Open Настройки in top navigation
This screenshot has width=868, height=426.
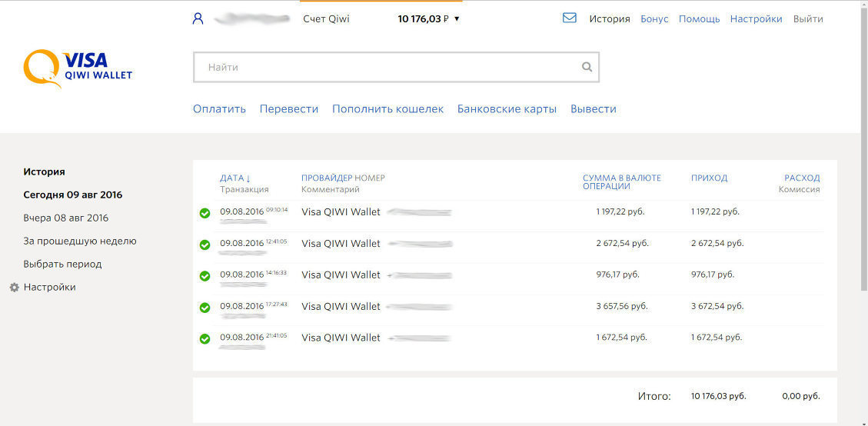tap(757, 18)
